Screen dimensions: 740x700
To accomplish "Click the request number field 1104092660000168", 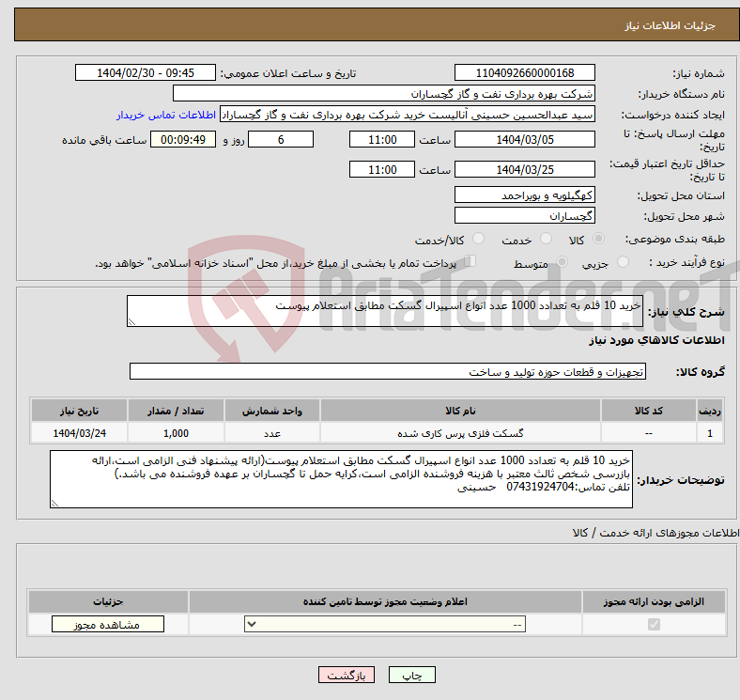I will click(524, 73).
